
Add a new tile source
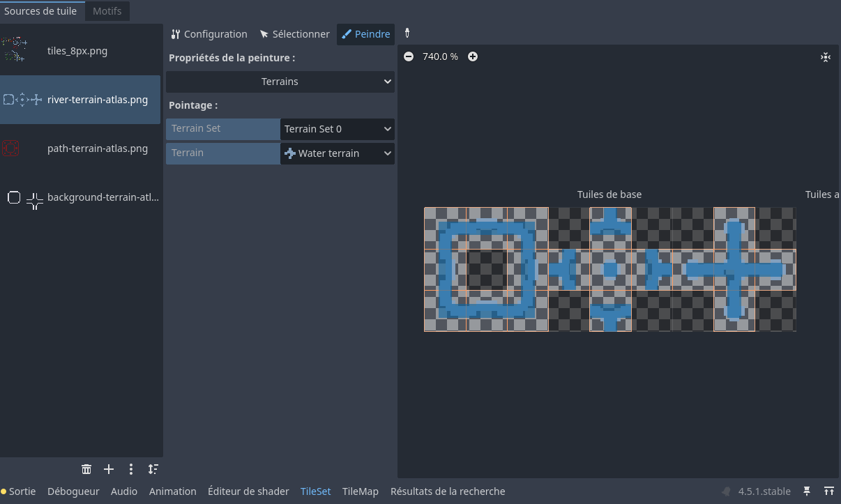pyautogui.click(x=109, y=469)
